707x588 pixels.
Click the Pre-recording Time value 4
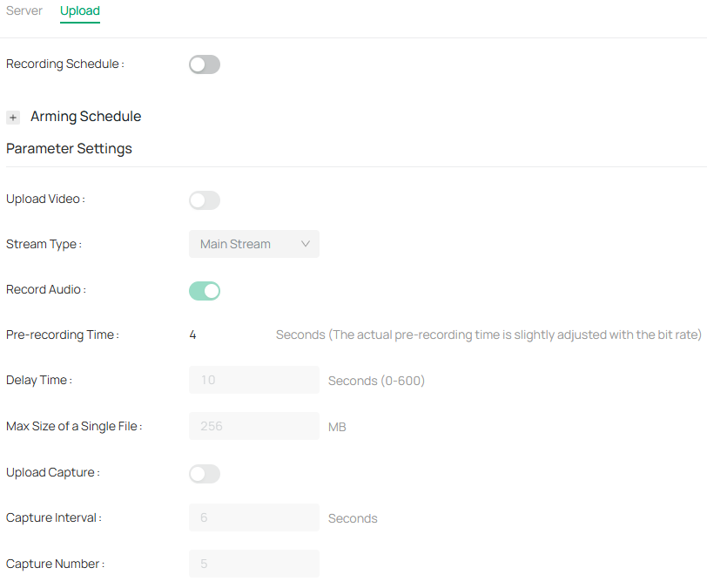click(193, 335)
